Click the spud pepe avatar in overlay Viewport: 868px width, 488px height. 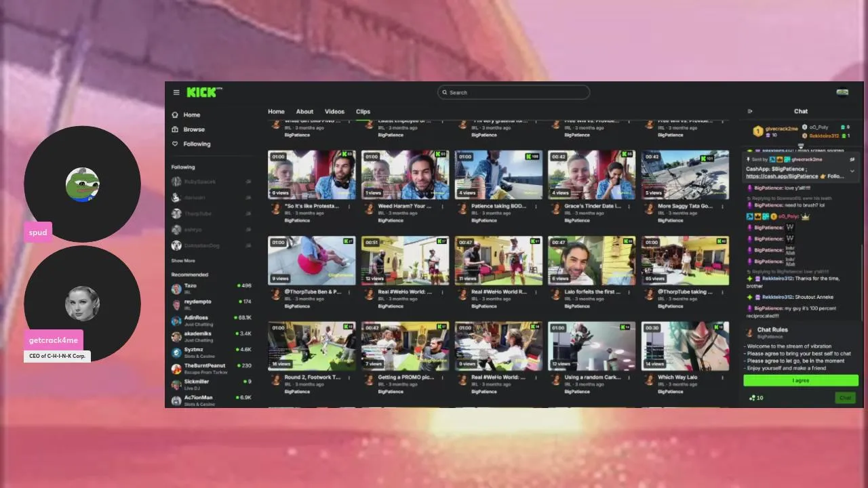coord(82,184)
